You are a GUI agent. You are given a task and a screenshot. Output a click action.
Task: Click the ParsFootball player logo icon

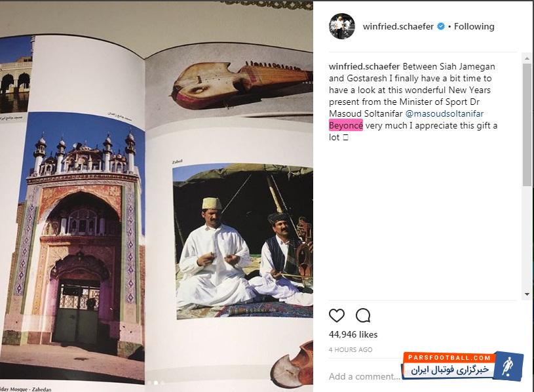508,366
